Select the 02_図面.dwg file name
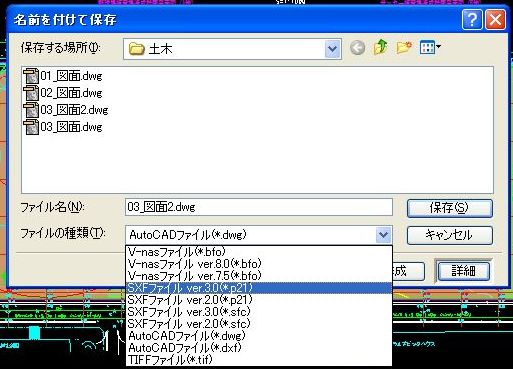Viewport: 513px width, 369px height. (x=71, y=93)
